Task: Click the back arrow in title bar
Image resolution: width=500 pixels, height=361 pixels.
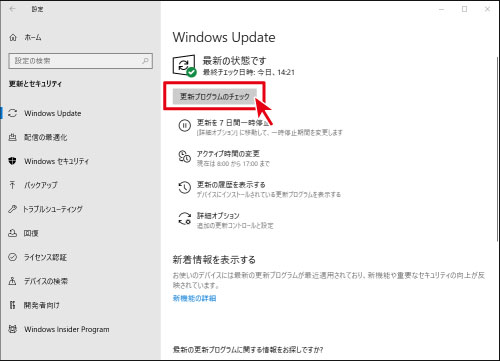Action: pos(12,9)
